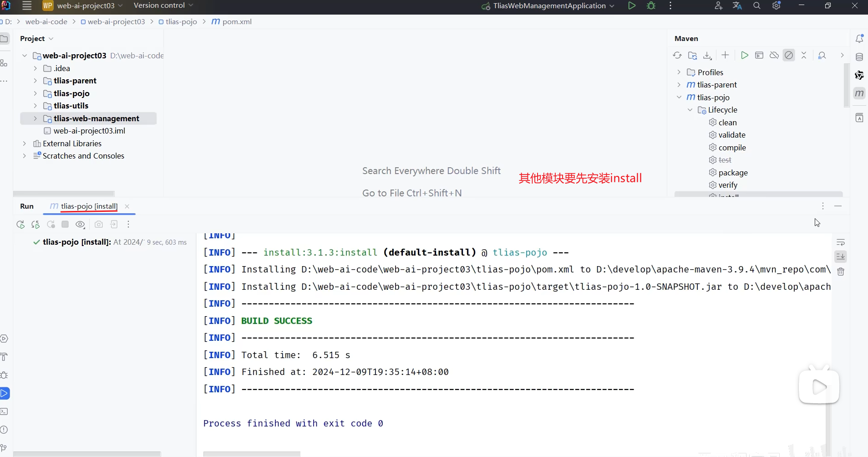The height and width of the screenshot is (457, 868).
Task: Click Download Sources Maven toolbar icon
Action: click(x=707, y=55)
